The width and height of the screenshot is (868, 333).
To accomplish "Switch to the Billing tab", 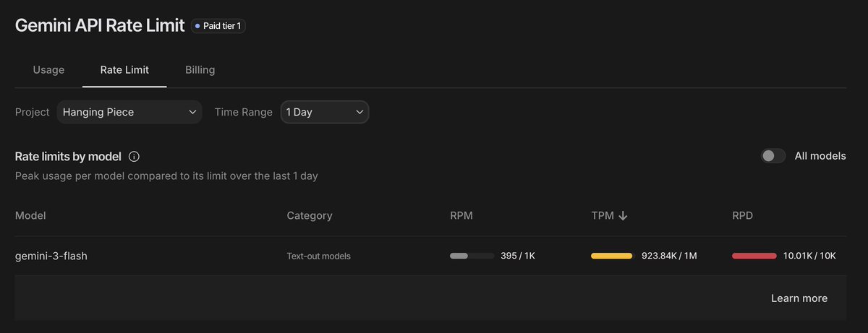I will click(200, 70).
